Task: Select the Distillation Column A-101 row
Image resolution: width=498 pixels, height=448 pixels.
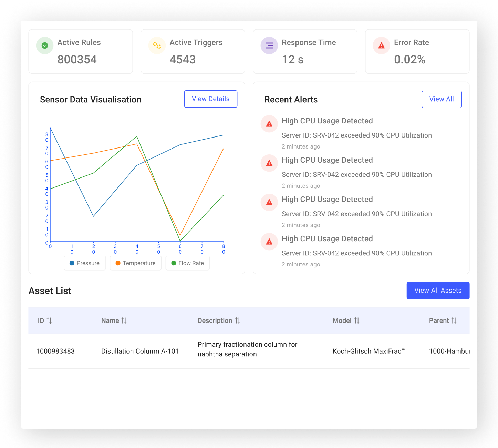Action: point(140,351)
